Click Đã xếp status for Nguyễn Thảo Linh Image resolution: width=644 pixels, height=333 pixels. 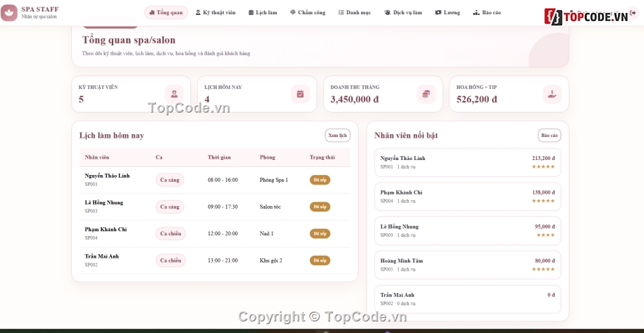pos(320,180)
